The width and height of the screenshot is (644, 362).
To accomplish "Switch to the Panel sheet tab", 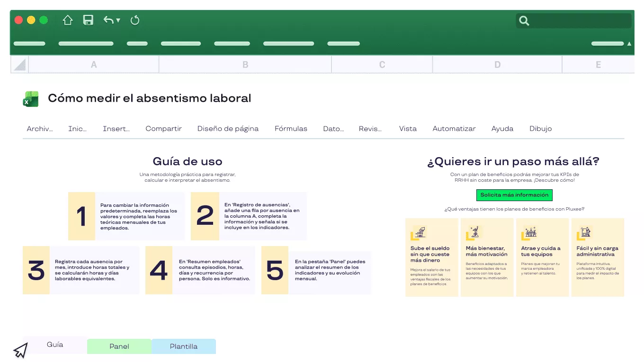I will (x=119, y=346).
